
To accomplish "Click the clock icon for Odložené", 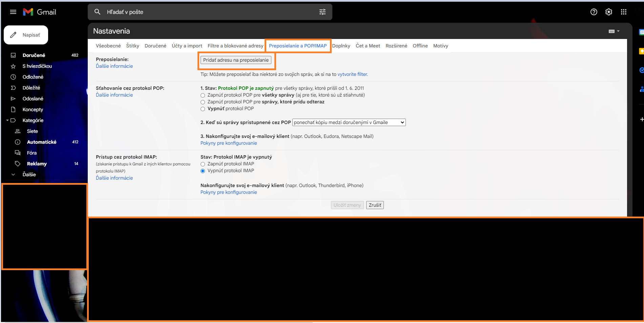I will click(13, 77).
